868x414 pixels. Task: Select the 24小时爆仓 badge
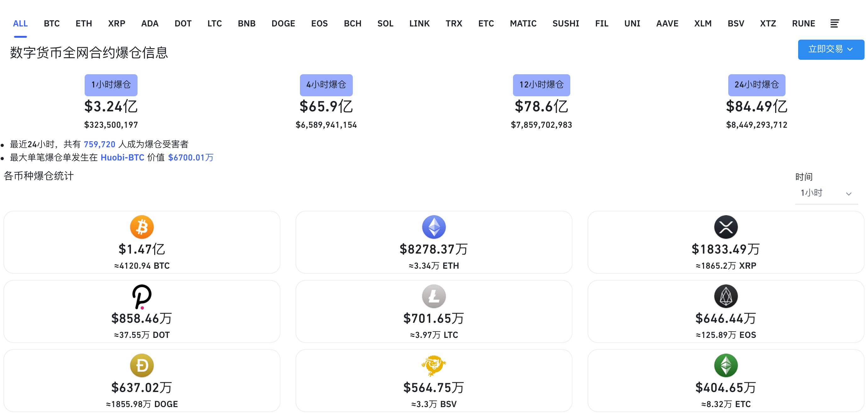point(757,85)
